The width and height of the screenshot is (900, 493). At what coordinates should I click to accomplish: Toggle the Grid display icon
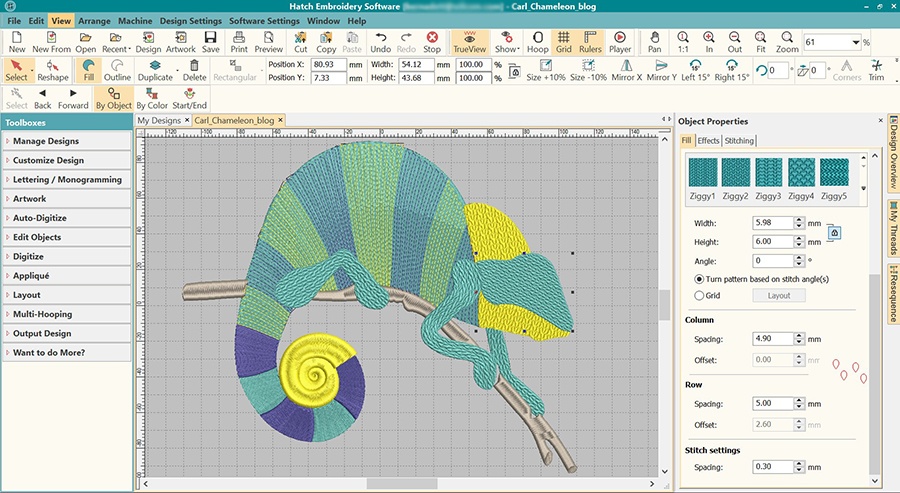pos(564,42)
